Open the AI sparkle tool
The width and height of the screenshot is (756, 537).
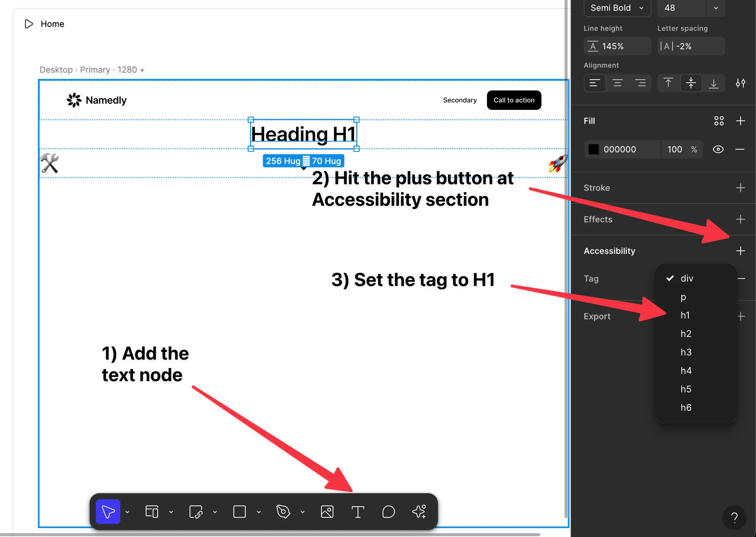419,512
